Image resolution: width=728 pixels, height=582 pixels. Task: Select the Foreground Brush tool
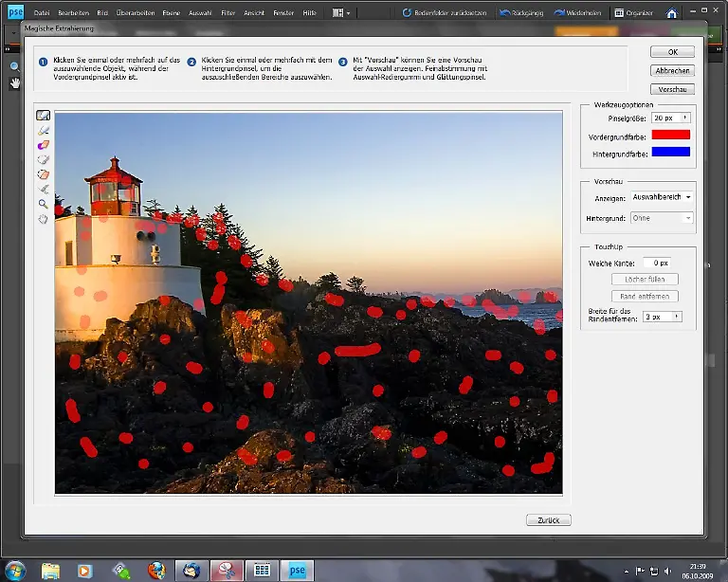[x=43, y=116]
